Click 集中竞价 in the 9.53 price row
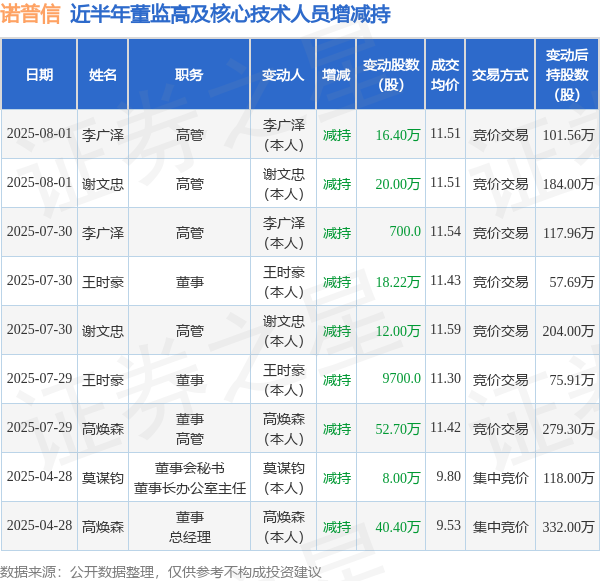The width and height of the screenshot is (600, 581). (500, 527)
